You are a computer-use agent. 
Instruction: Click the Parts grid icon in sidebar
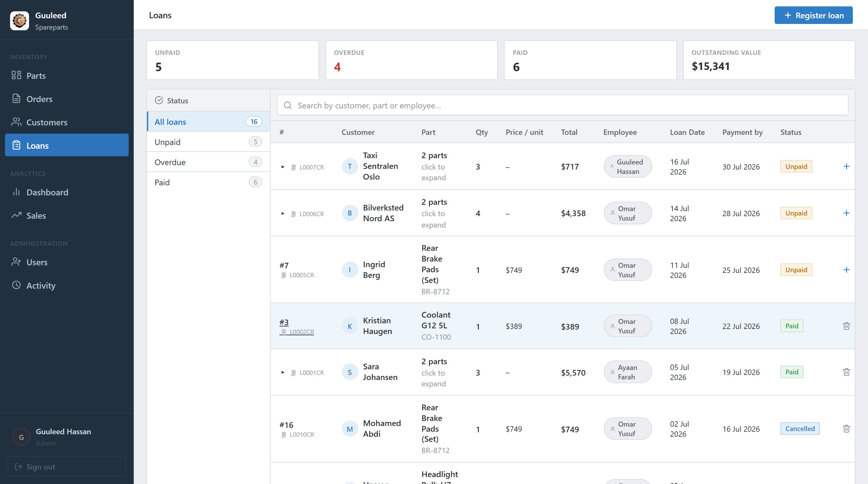[x=16, y=75]
